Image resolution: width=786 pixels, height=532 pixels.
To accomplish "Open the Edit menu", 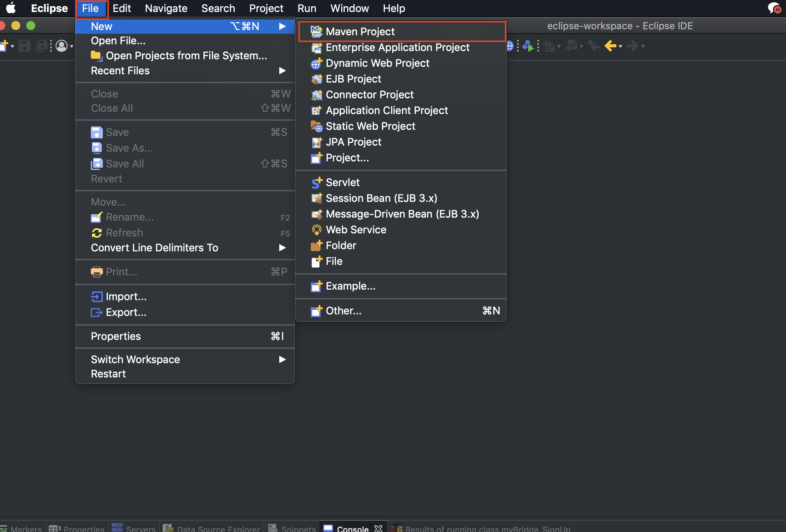I will (x=122, y=8).
